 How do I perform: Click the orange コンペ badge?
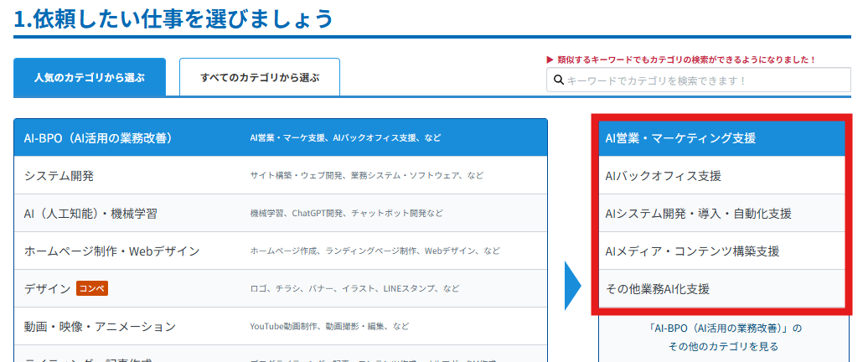pos(92,288)
